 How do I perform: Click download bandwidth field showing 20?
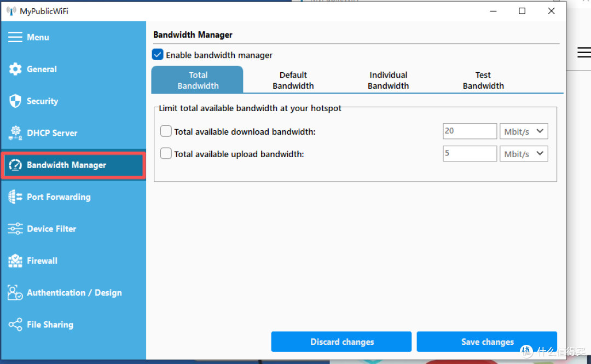point(470,131)
